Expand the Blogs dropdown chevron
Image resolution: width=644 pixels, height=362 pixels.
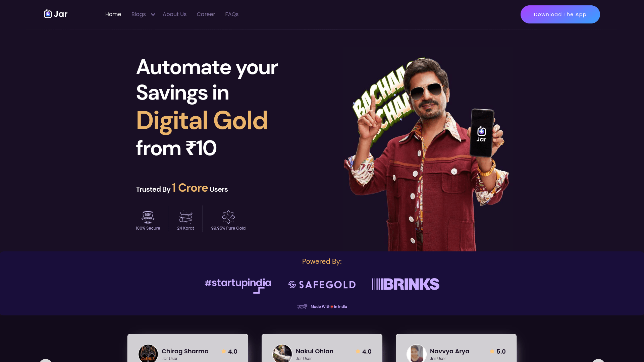pos(153,14)
